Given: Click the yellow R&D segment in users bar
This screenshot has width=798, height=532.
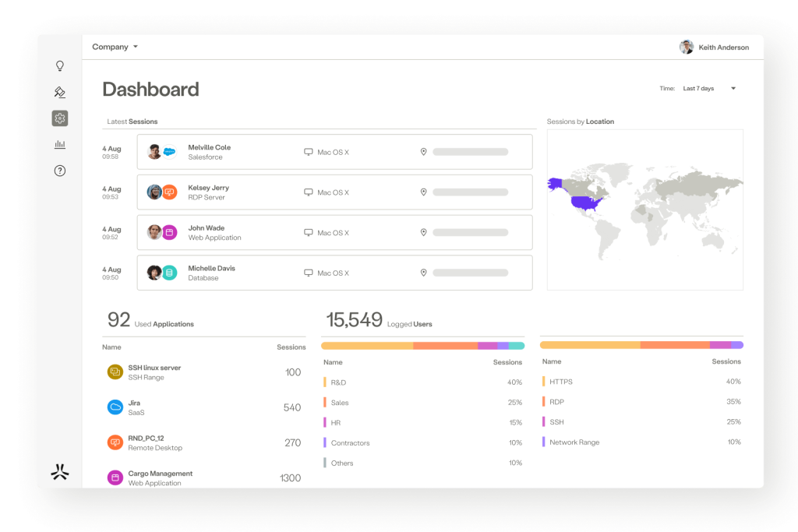Looking at the screenshot, I should coord(366,345).
